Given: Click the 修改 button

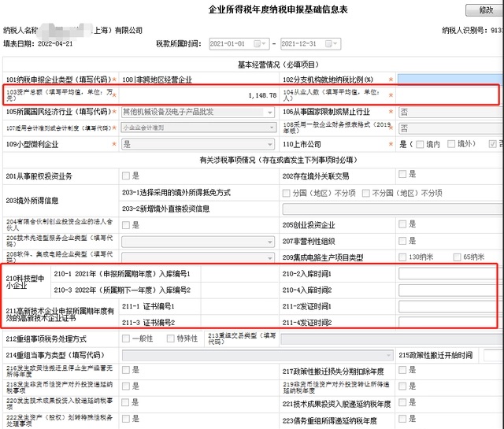Looking at the screenshot, I should pyautogui.click(x=485, y=10).
